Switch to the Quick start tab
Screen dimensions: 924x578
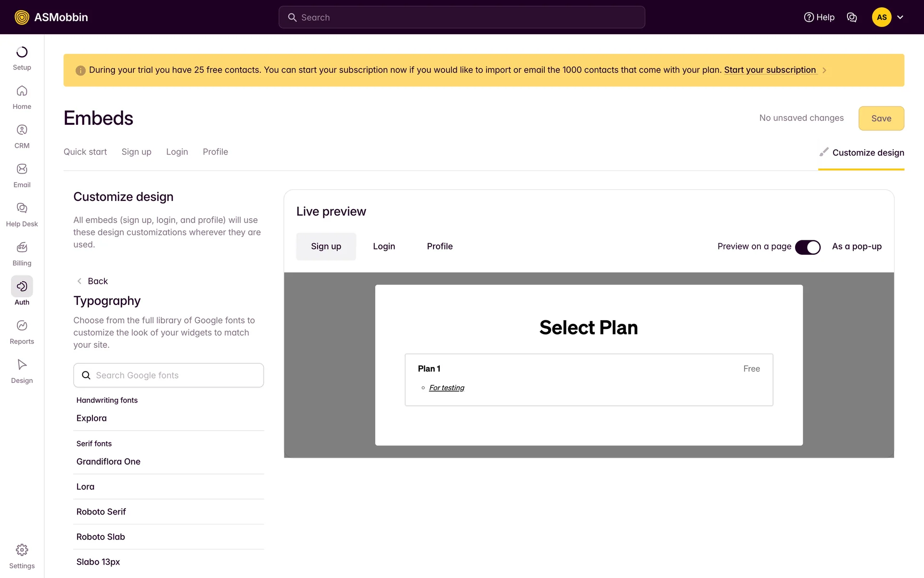[85, 152]
